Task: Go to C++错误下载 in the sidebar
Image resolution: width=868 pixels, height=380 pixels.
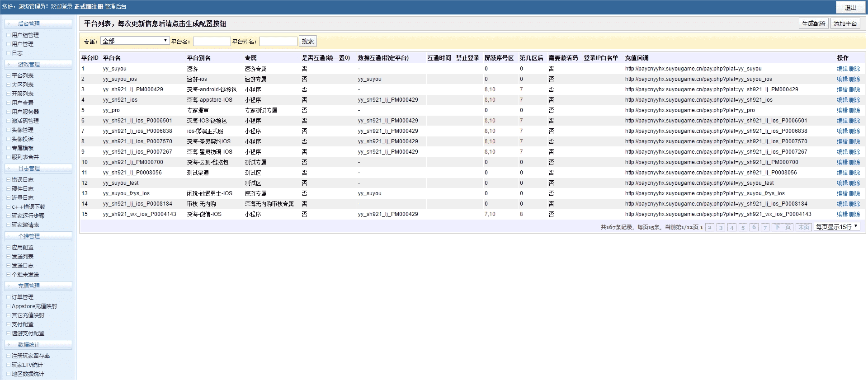Action: [28, 207]
